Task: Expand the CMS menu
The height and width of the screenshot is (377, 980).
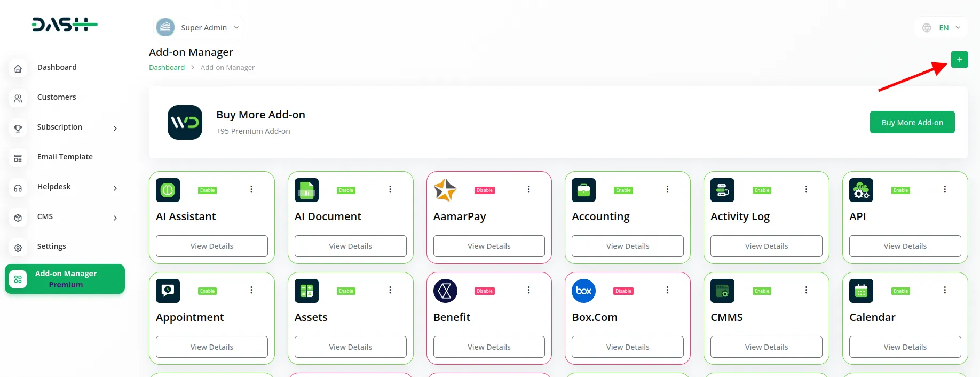Action: pos(64,217)
